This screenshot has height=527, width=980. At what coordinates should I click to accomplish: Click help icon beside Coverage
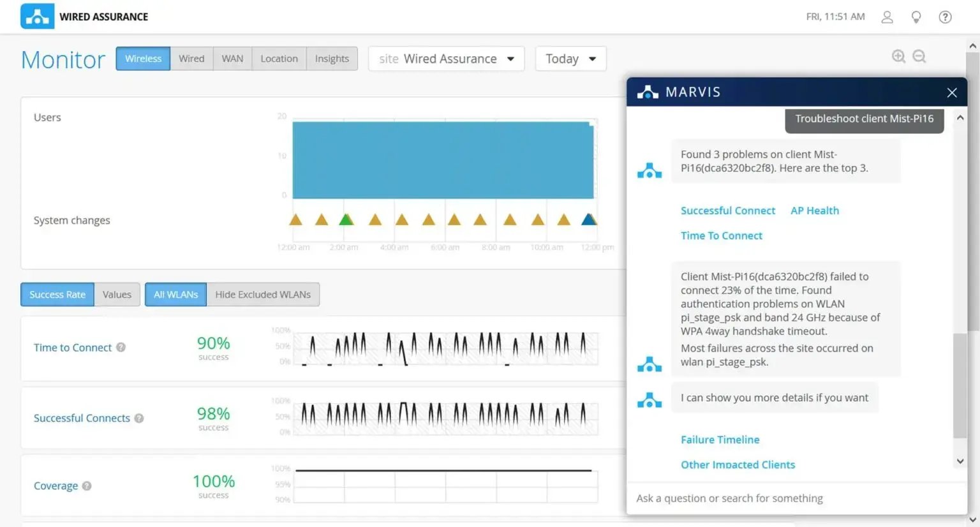[87, 486]
